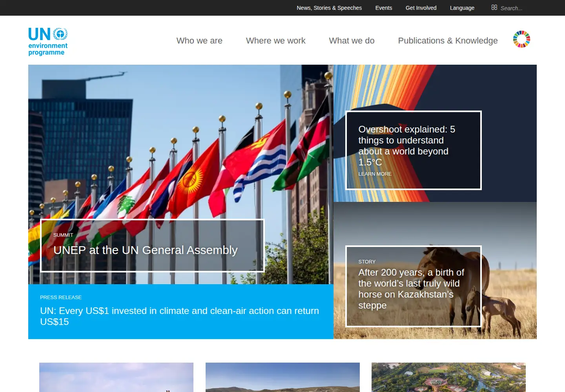Expand the Who we are menu

pyautogui.click(x=199, y=41)
